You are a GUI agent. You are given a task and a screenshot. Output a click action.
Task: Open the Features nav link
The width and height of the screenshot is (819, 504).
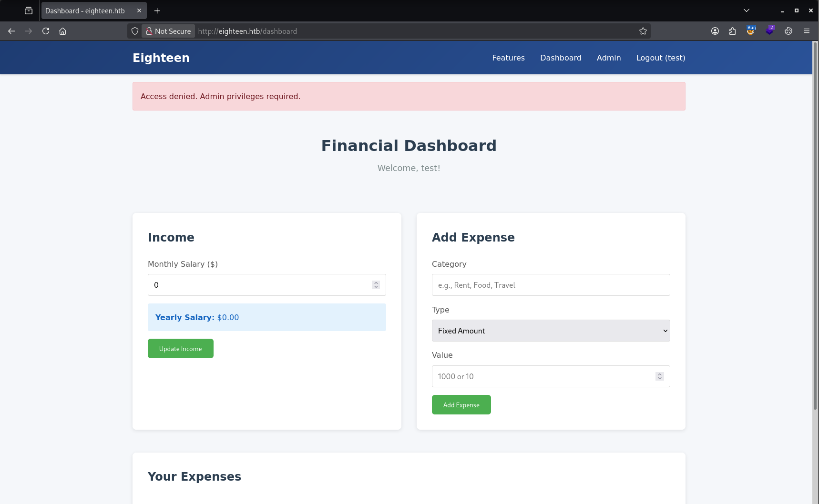tap(508, 58)
